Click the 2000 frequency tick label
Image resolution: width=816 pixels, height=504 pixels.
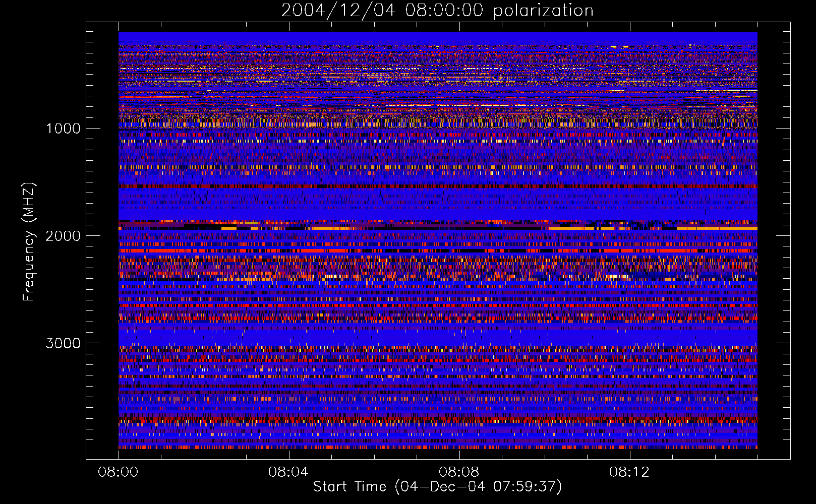click(x=63, y=236)
